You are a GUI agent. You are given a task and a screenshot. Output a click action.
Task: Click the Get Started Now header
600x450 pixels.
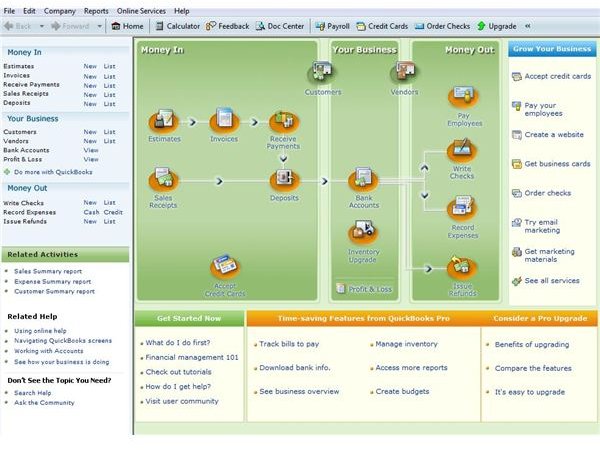tap(189, 318)
